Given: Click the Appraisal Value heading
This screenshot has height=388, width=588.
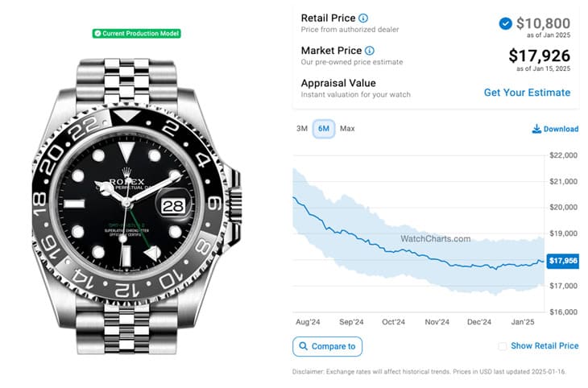Looking at the screenshot, I should click(x=338, y=83).
